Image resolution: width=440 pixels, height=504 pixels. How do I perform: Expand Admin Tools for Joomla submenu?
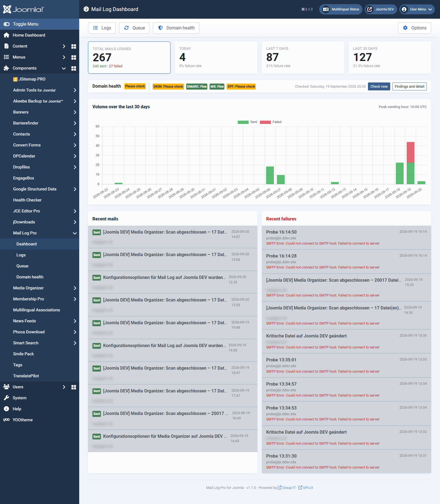75,90
